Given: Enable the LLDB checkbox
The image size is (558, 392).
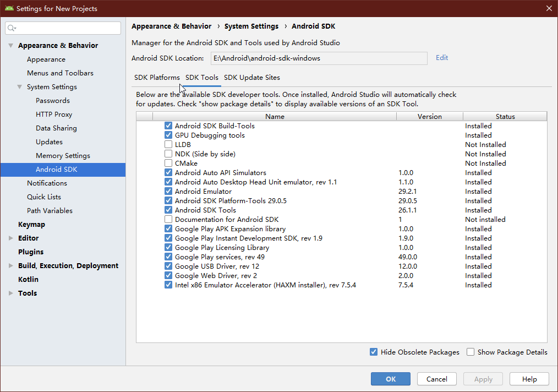Looking at the screenshot, I should click(x=168, y=144).
